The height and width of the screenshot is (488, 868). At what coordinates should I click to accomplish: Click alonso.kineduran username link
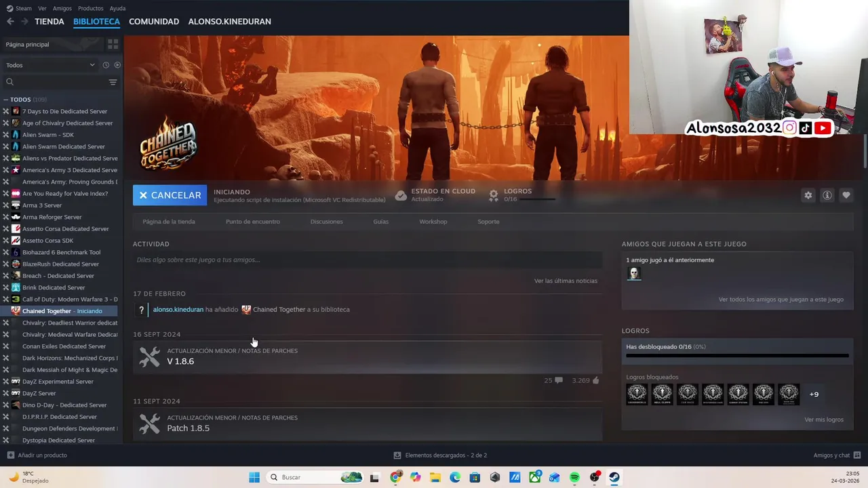point(178,310)
